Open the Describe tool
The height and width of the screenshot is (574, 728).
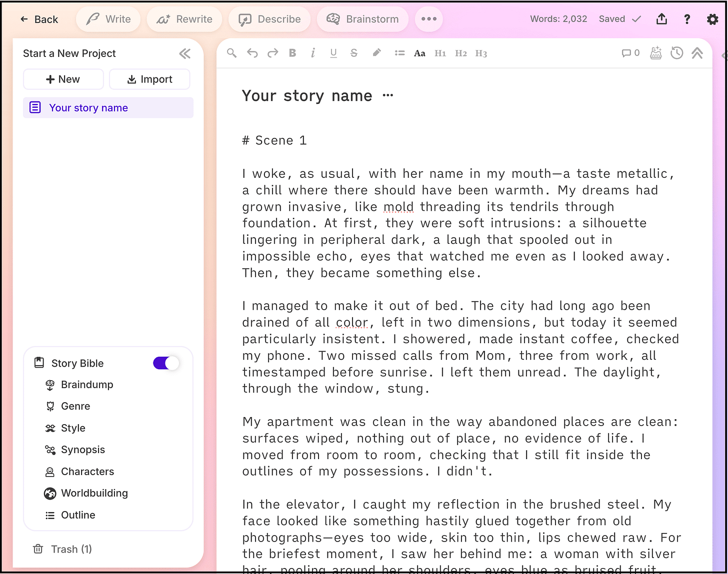[x=269, y=19]
